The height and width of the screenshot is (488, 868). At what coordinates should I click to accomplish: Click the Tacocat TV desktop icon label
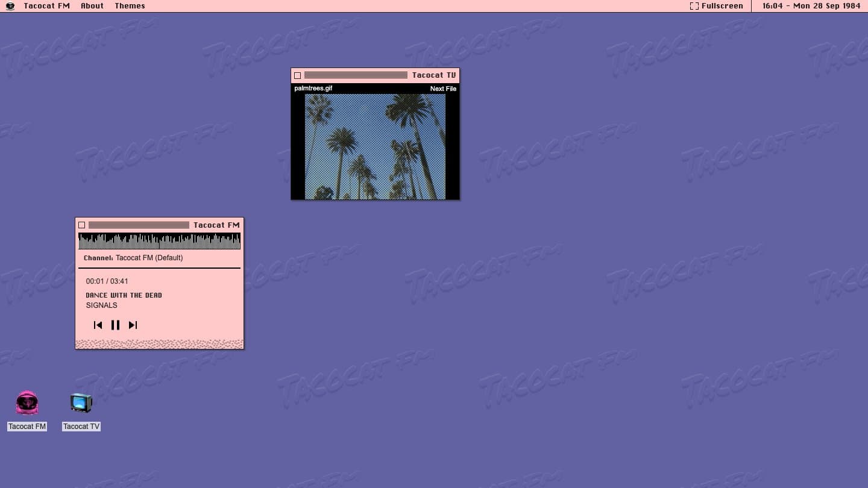coord(81,427)
